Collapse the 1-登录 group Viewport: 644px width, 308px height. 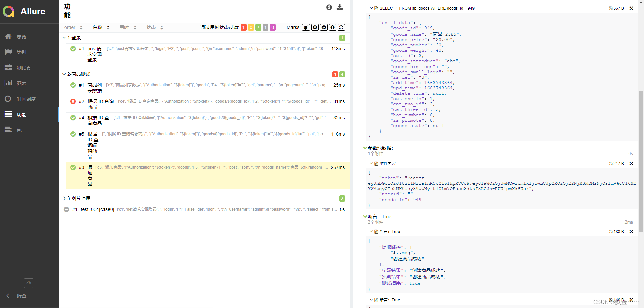point(204,38)
